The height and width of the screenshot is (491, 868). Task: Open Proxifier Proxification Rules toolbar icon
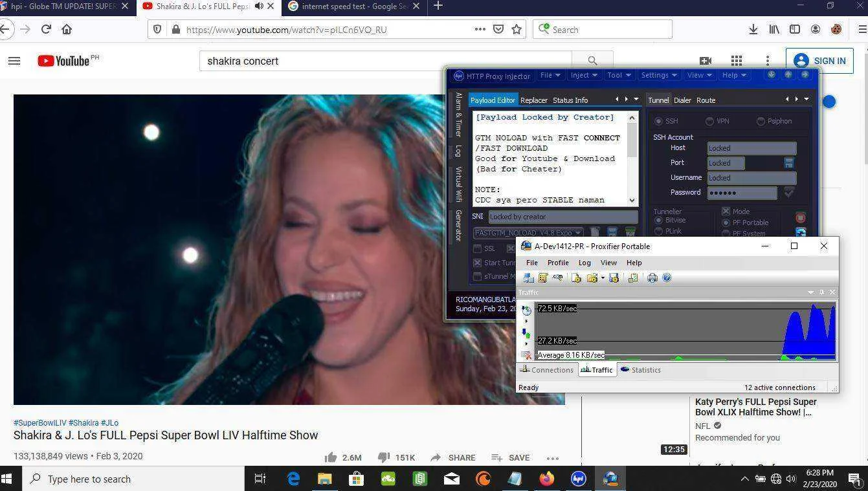point(543,278)
